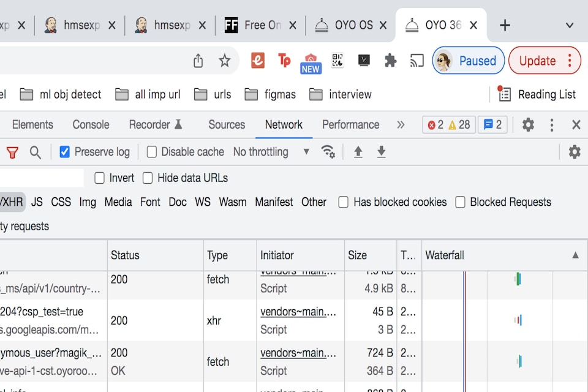The height and width of the screenshot is (392, 588).
Task: Open network conditions wifi-gear icon
Action: (328, 152)
